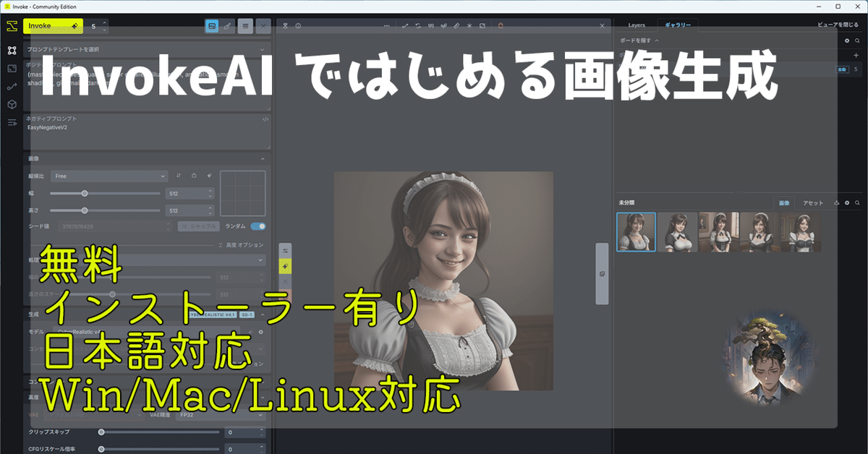Select the pencil icon on the canvas toolbar
This screenshot has width=868, height=454.
click(x=456, y=25)
